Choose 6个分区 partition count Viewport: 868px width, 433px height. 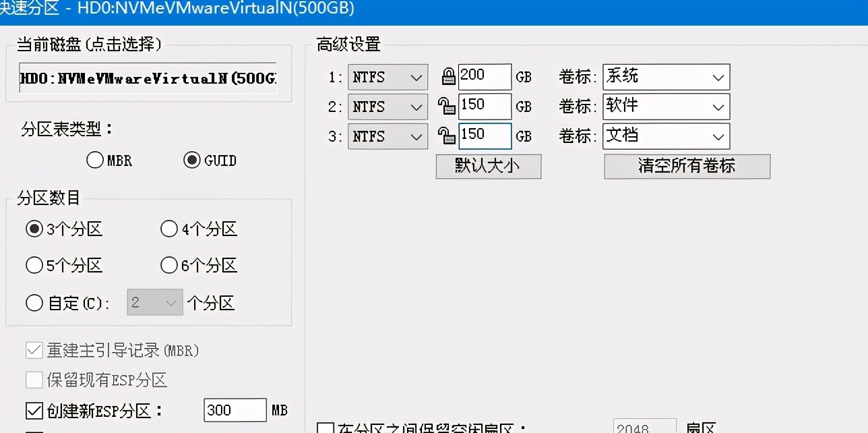(x=168, y=265)
